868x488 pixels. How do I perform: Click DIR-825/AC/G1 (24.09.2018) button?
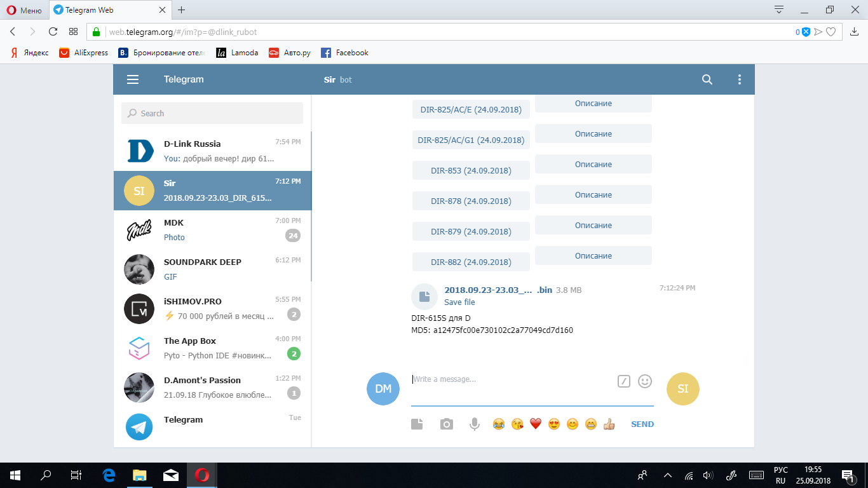[x=471, y=140]
